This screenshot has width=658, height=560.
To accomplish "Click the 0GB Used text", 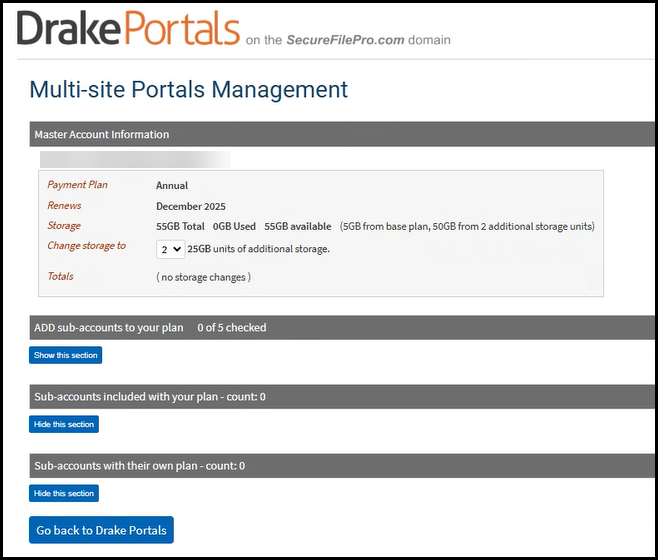I will coord(234,226).
